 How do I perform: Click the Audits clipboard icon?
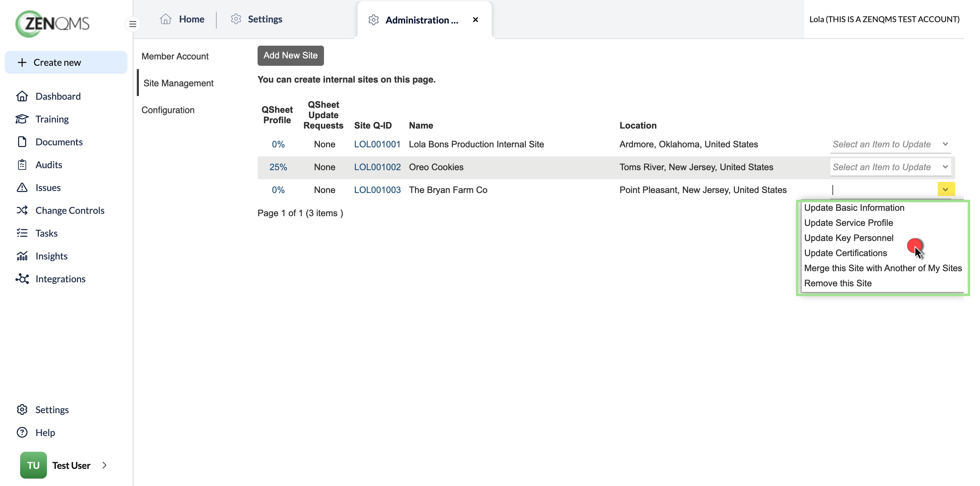[22, 164]
